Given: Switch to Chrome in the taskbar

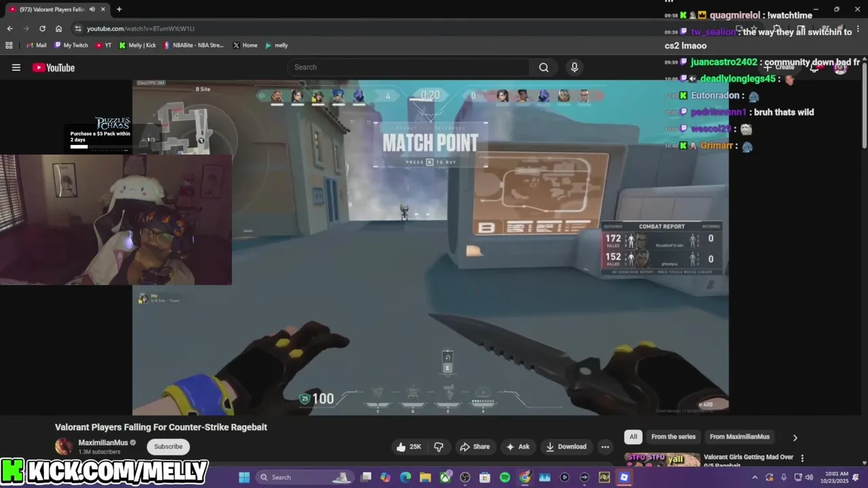Looking at the screenshot, I should (525, 477).
